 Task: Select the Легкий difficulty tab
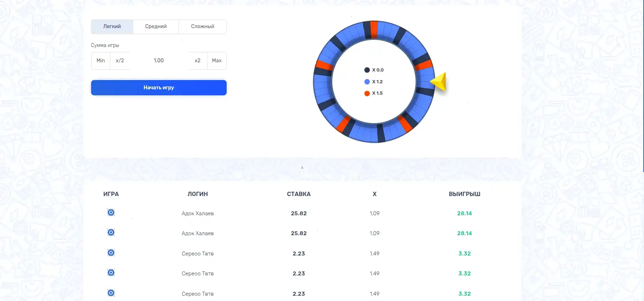(112, 27)
